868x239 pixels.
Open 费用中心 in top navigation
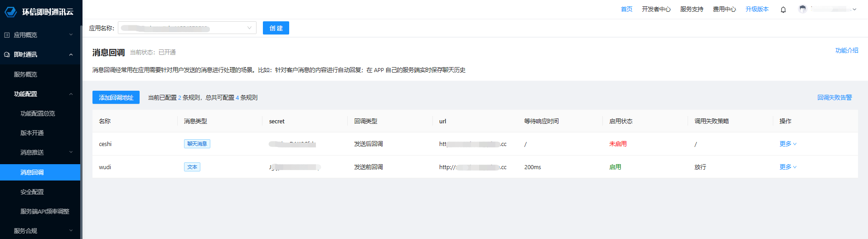(724, 10)
